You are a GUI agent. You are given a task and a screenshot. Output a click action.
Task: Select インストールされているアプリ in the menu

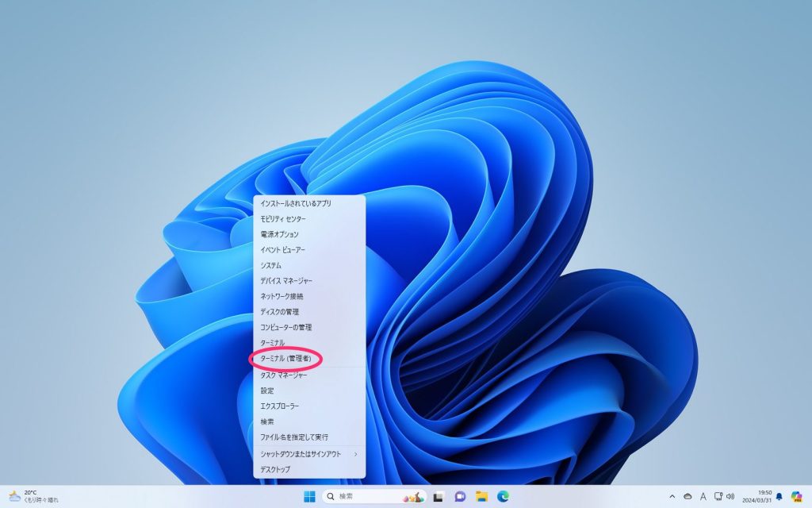pos(309,203)
